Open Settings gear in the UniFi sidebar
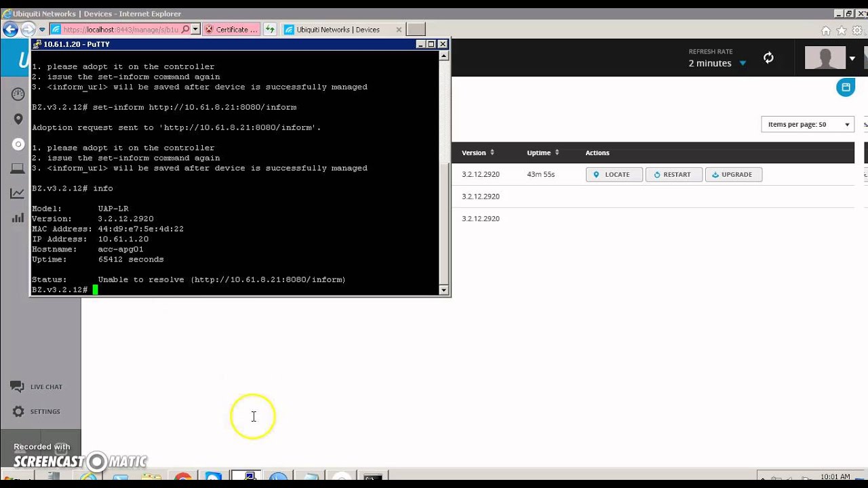 pyautogui.click(x=37, y=411)
